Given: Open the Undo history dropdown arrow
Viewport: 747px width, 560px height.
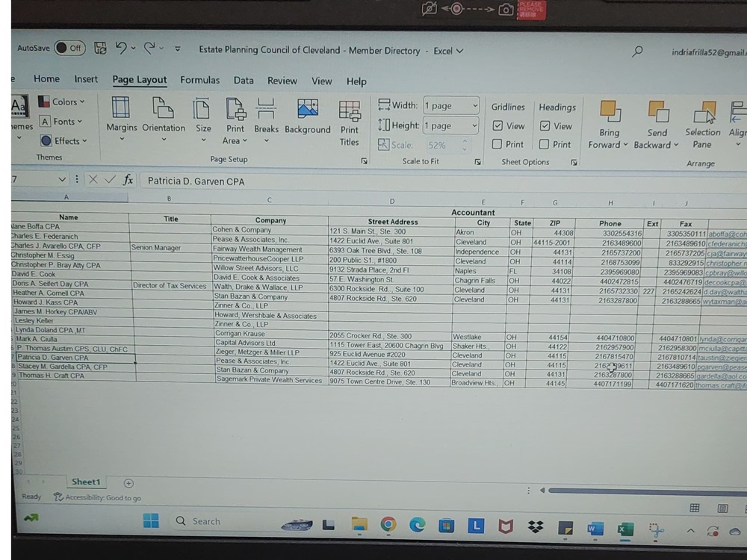Looking at the screenshot, I should coord(134,49).
